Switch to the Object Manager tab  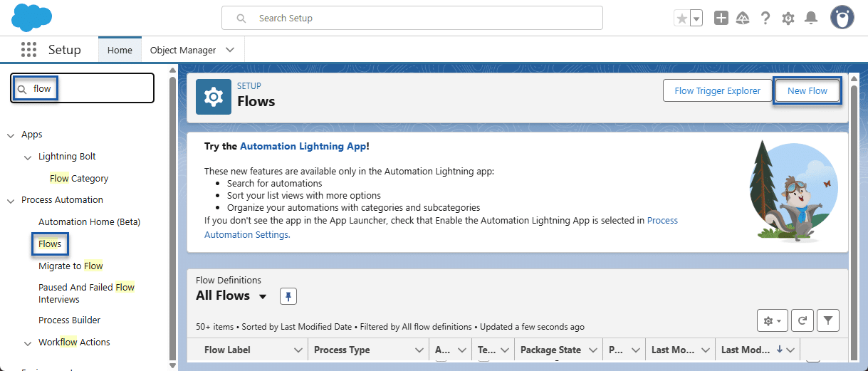183,50
